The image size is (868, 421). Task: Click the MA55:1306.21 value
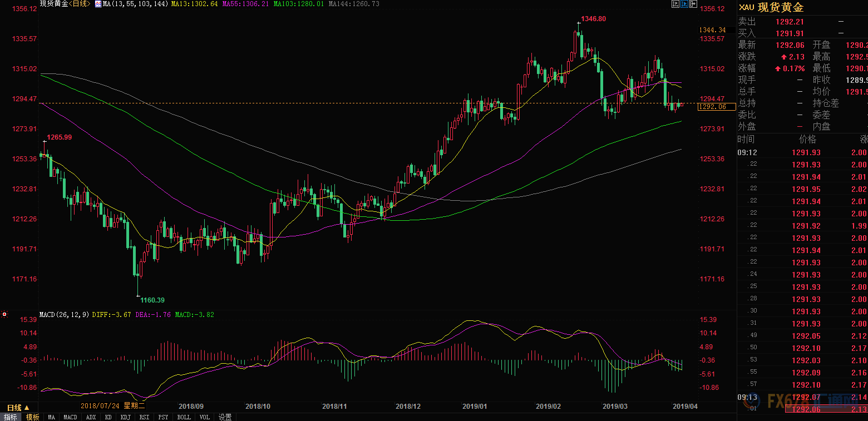point(245,4)
